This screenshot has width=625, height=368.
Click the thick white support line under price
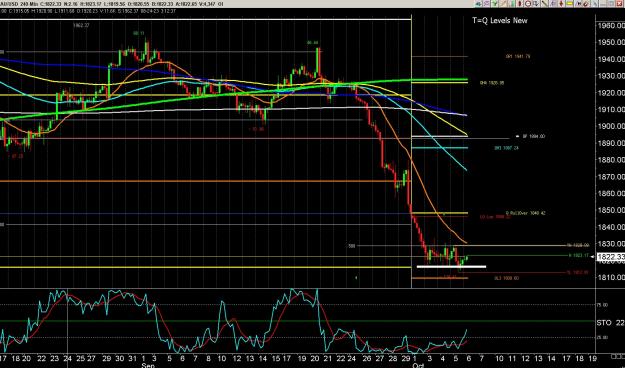pos(451,266)
